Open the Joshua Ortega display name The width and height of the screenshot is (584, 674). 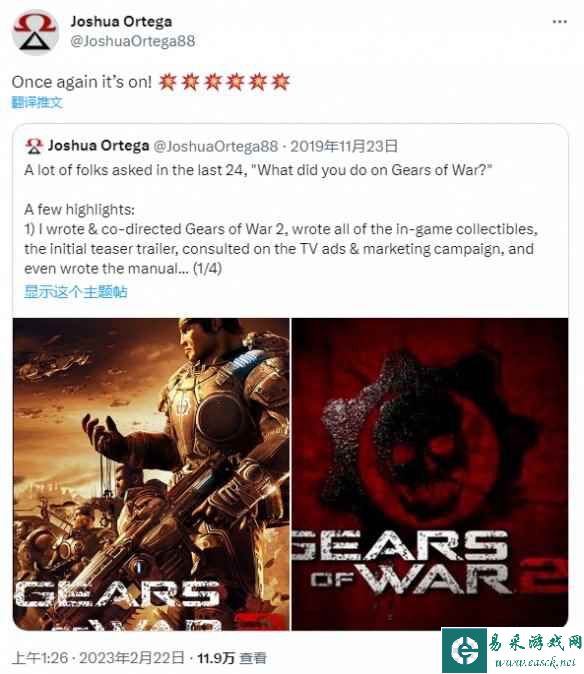point(121,21)
